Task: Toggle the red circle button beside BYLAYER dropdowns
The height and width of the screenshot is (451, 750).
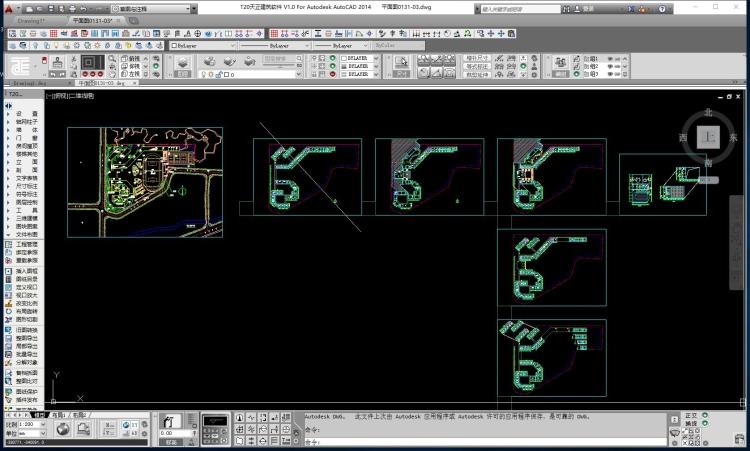Action: tap(332, 74)
